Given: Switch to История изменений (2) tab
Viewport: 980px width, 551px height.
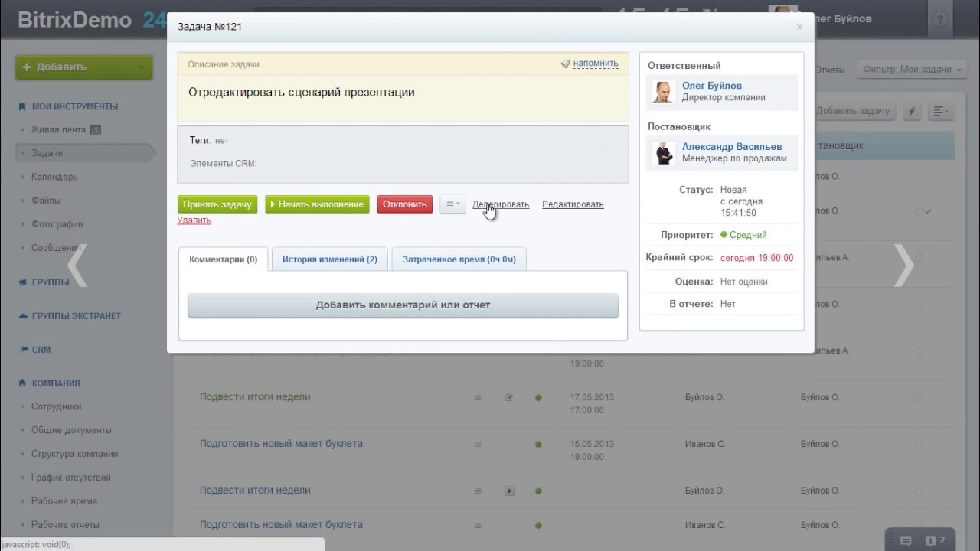Looking at the screenshot, I should coord(329,259).
